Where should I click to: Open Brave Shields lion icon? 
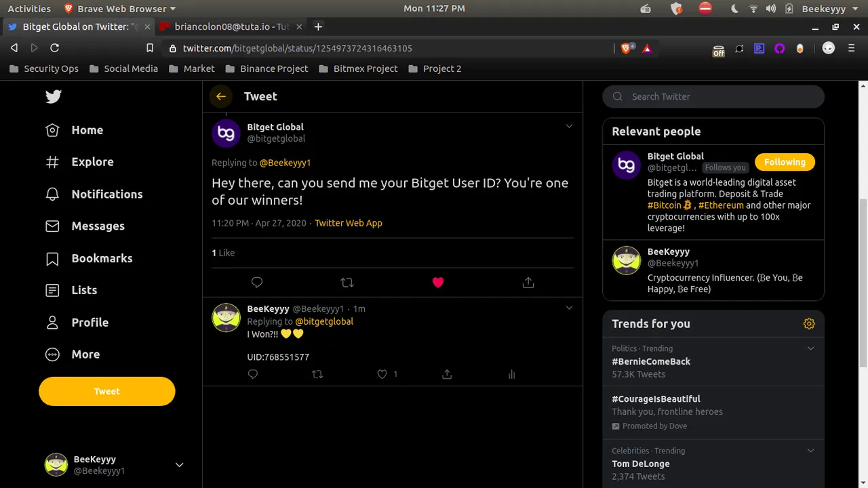coord(627,48)
